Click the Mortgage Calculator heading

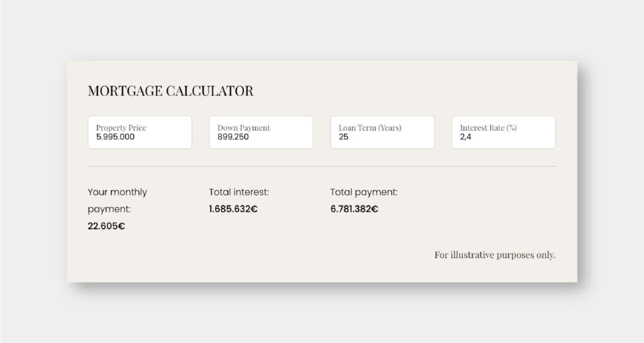170,91
